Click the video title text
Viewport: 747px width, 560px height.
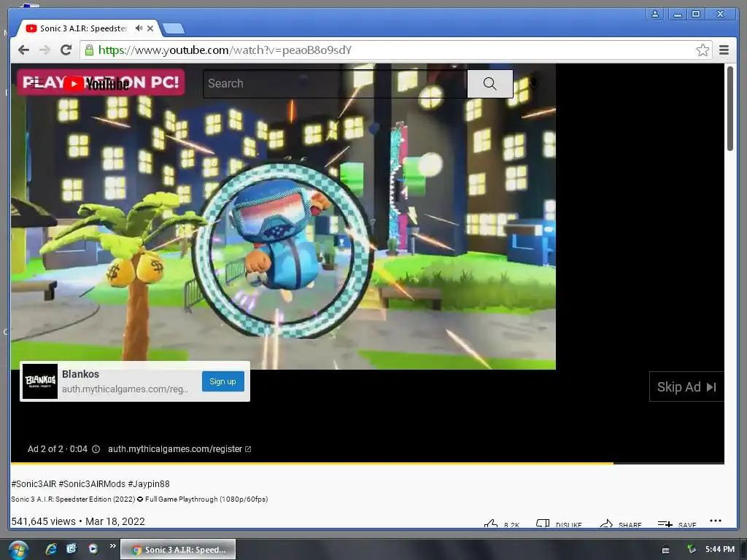click(x=139, y=499)
